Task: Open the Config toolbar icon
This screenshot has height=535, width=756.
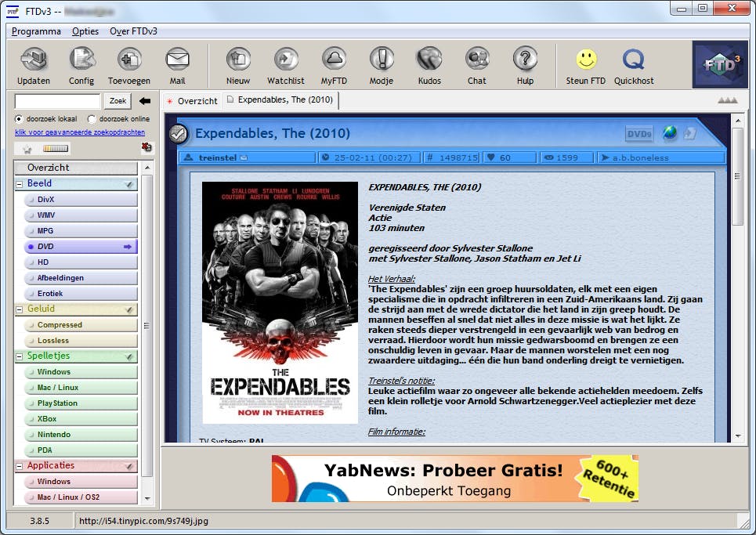Action: (x=81, y=60)
